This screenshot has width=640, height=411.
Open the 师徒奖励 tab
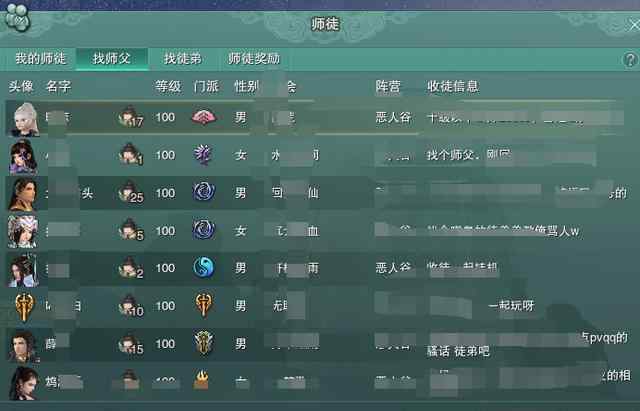point(254,59)
